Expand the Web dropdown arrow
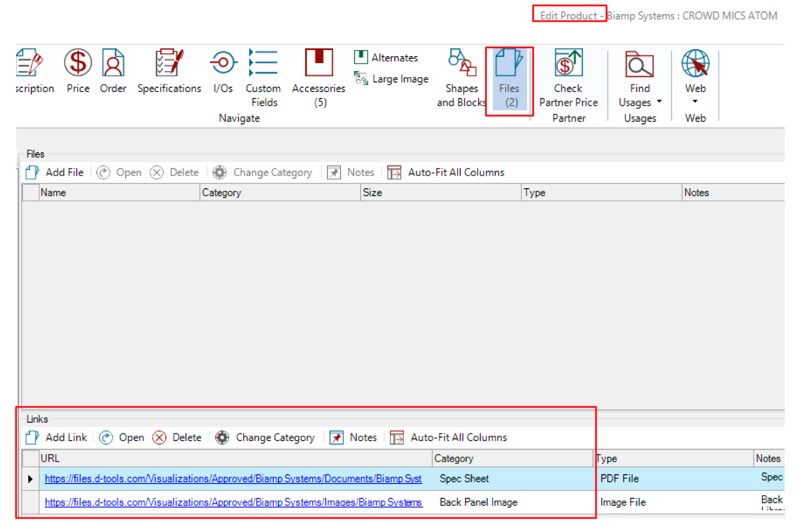 pyautogui.click(x=695, y=101)
